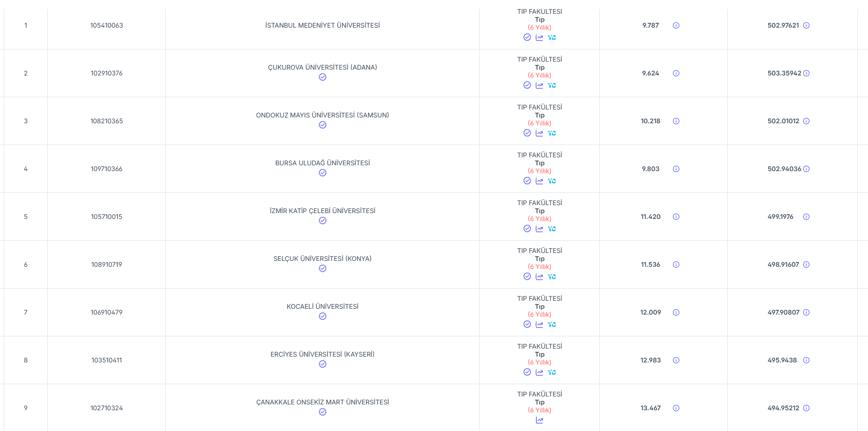
Task: Open trend chart for İstanbul Medeniyet row
Action: (x=539, y=38)
